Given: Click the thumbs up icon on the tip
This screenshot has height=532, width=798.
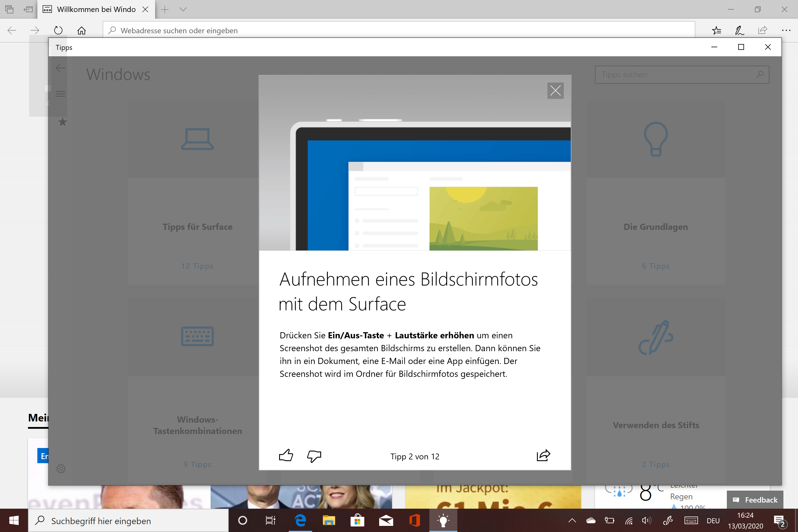Looking at the screenshot, I should pos(286,456).
